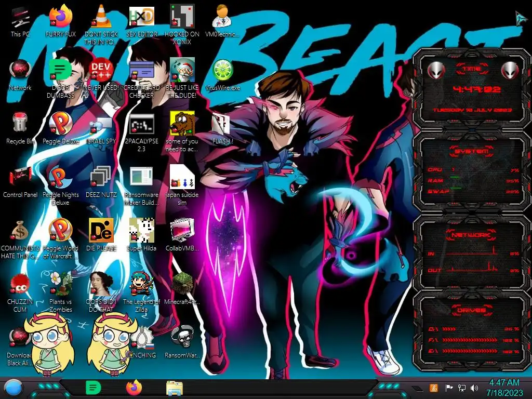Open the network tray icon
The image size is (532, 399).
click(461, 388)
